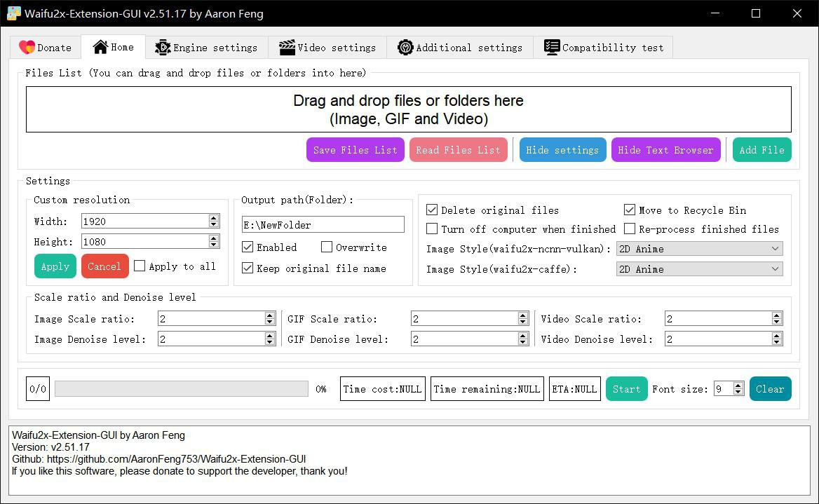Click the Height stepper arrows
Image resolution: width=819 pixels, height=504 pixels.
coord(214,241)
